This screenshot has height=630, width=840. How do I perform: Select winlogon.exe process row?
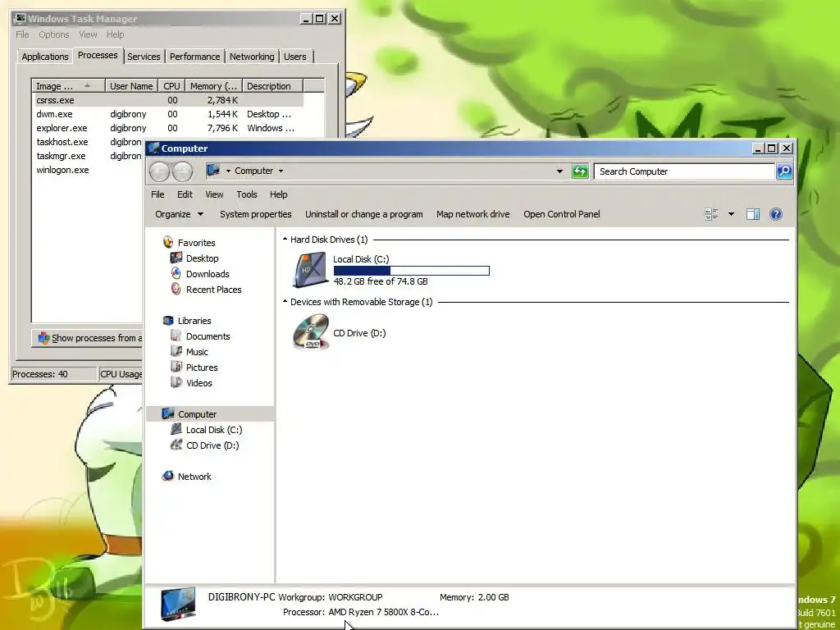pos(89,170)
